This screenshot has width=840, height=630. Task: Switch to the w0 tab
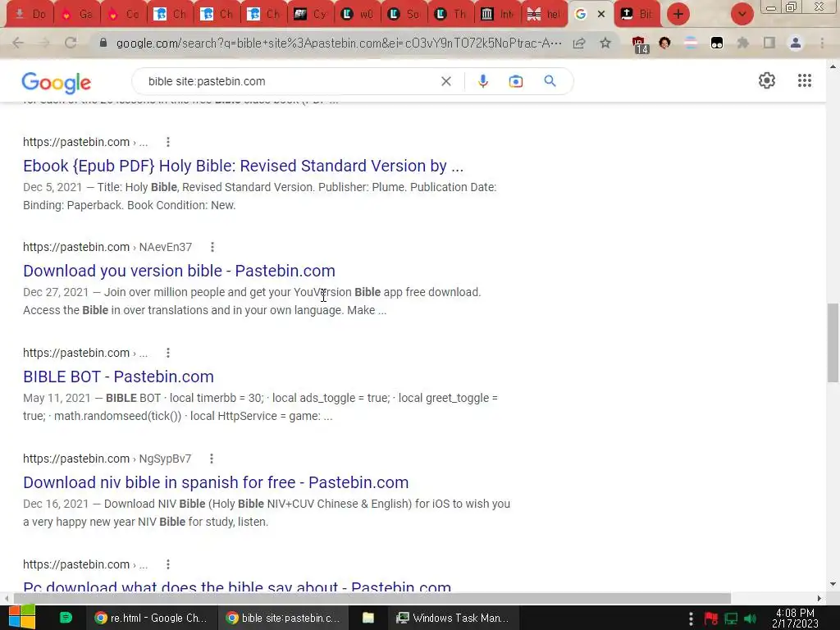point(358,15)
